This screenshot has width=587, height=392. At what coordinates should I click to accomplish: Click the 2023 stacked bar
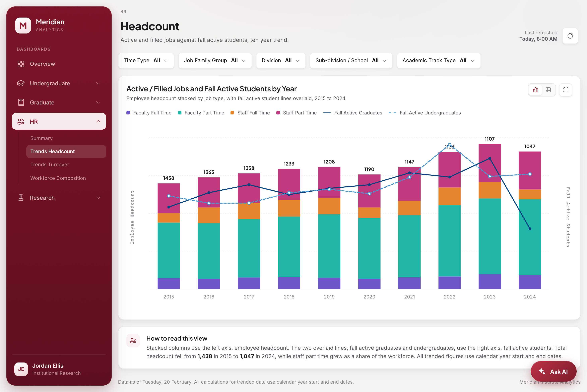[489, 217]
